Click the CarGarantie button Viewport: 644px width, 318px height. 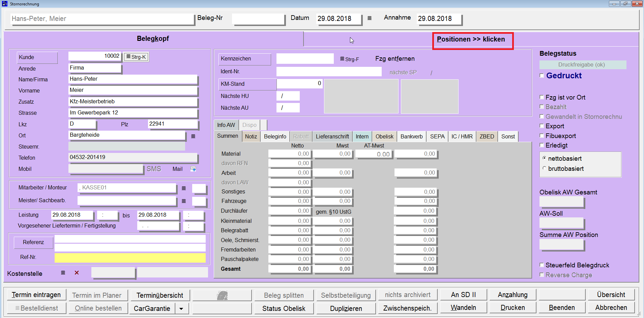[x=152, y=309]
